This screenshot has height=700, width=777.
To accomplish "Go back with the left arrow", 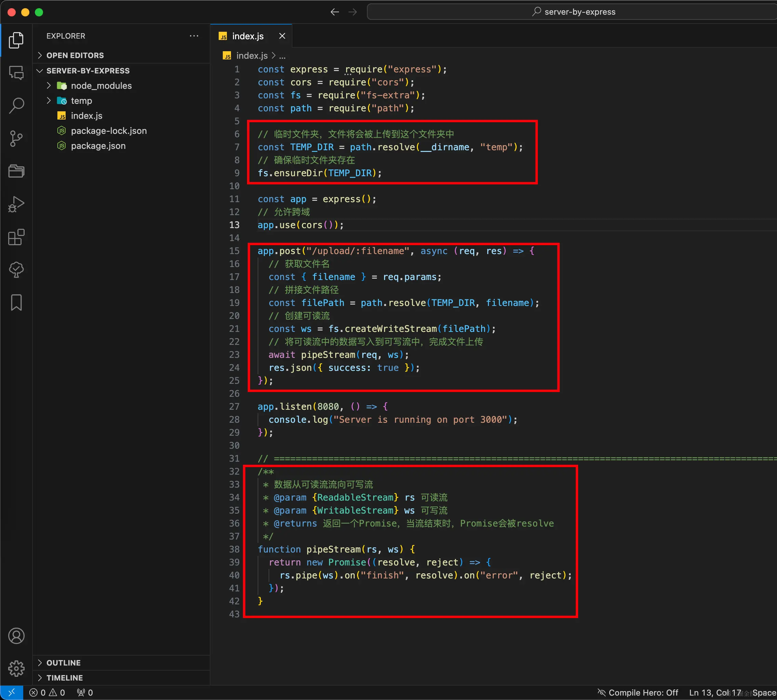I will click(x=335, y=12).
